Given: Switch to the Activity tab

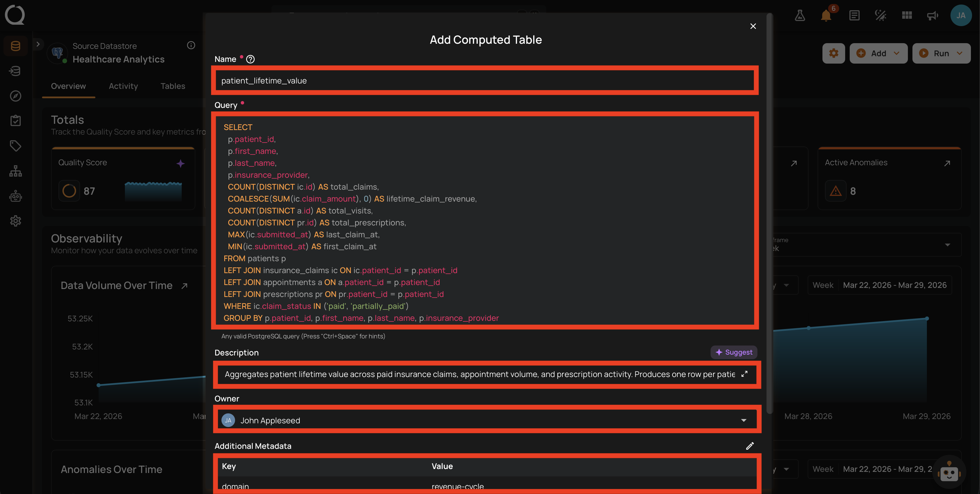Looking at the screenshot, I should click(123, 86).
